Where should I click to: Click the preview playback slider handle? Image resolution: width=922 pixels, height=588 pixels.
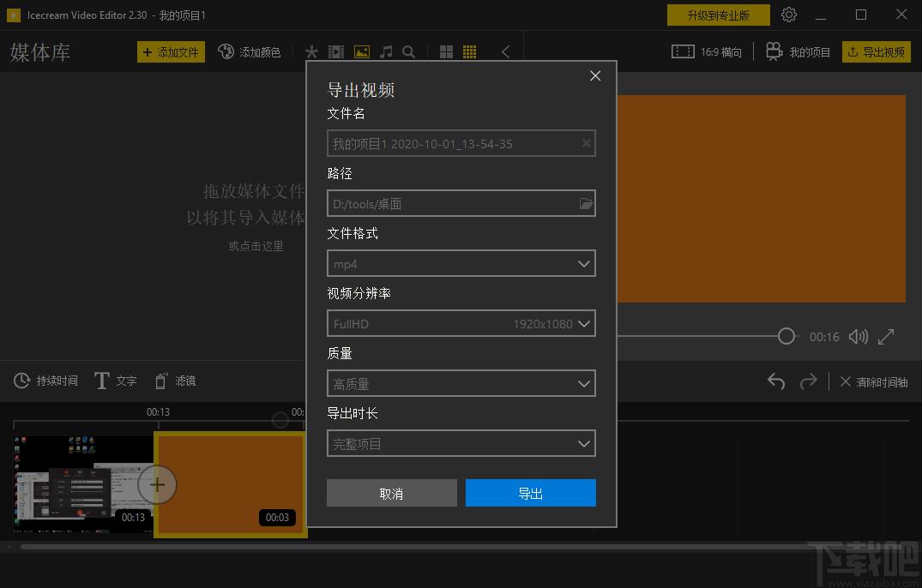coord(786,337)
